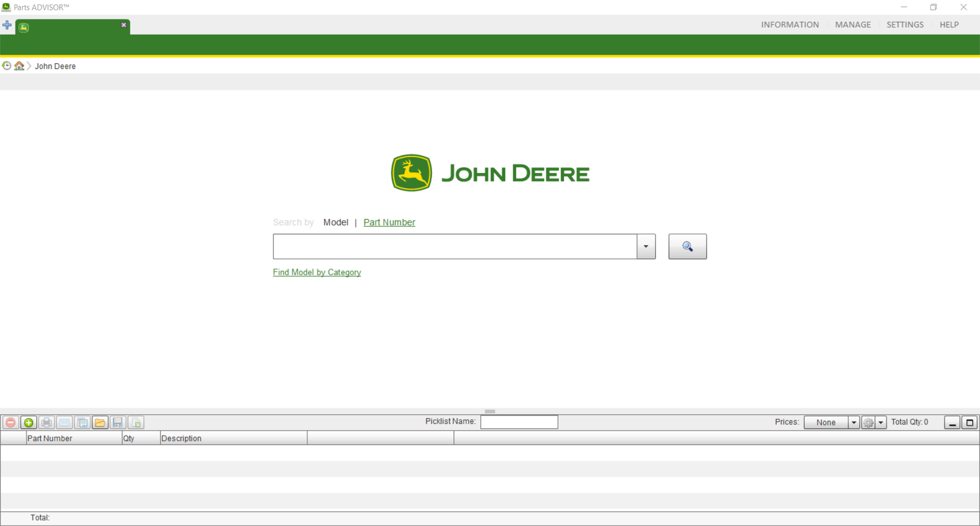Viewport: 980px width, 526px height.
Task: Grab the panel splitter handle above picklist
Action: coord(490,411)
